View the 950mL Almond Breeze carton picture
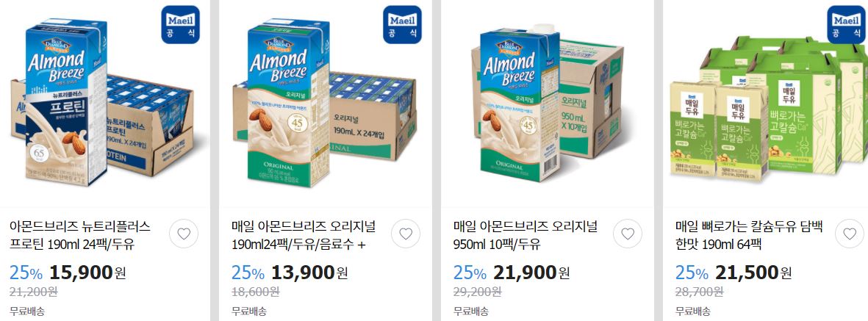 [548, 104]
